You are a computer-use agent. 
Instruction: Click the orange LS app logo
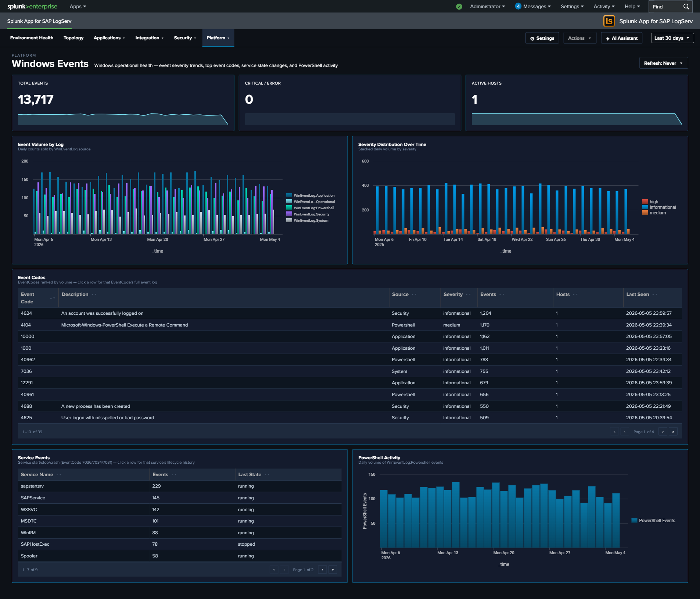coord(609,21)
